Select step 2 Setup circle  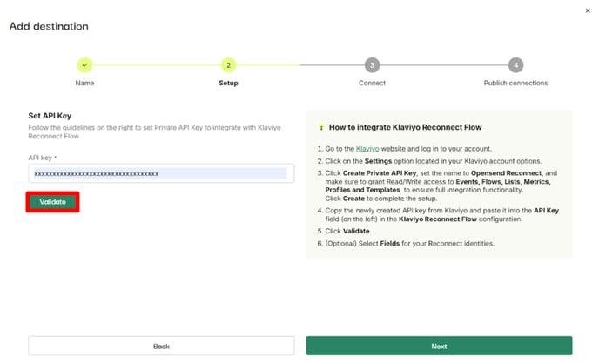point(228,65)
